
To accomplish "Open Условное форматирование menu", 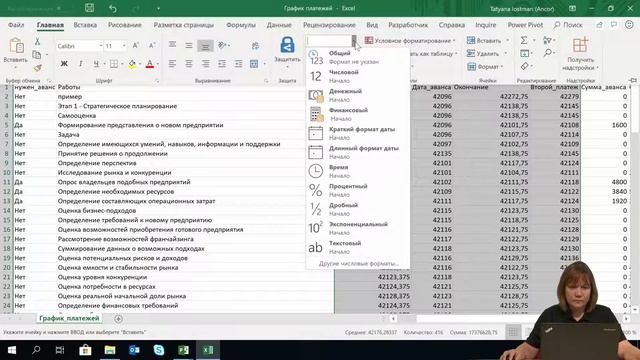I will 410,40.
